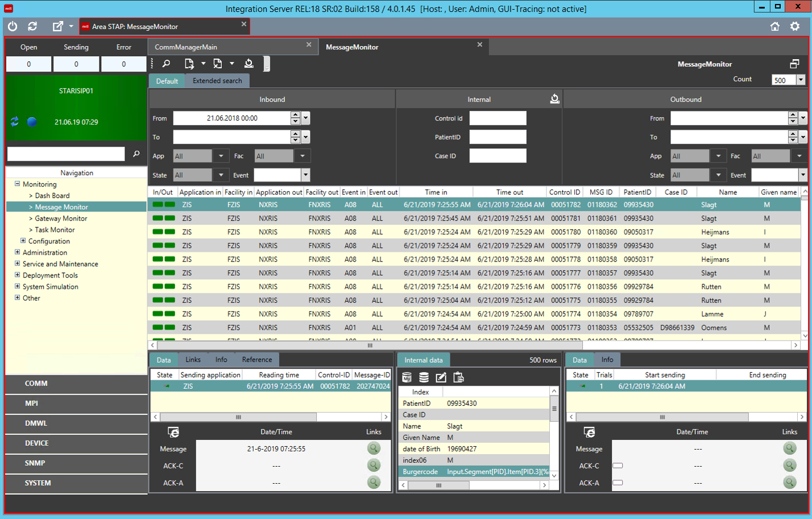This screenshot has width=812, height=519.
Task: Open the SYSTEM section button
Action: point(76,483)
